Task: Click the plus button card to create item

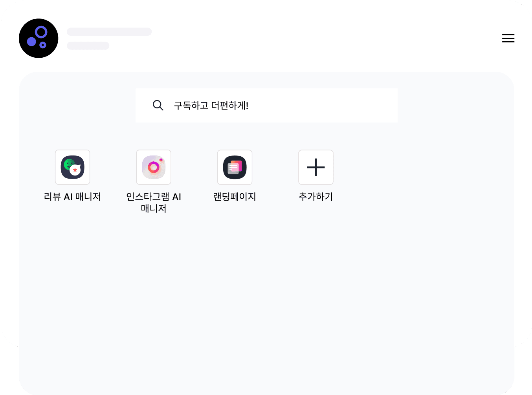Action: click(316, 167)
